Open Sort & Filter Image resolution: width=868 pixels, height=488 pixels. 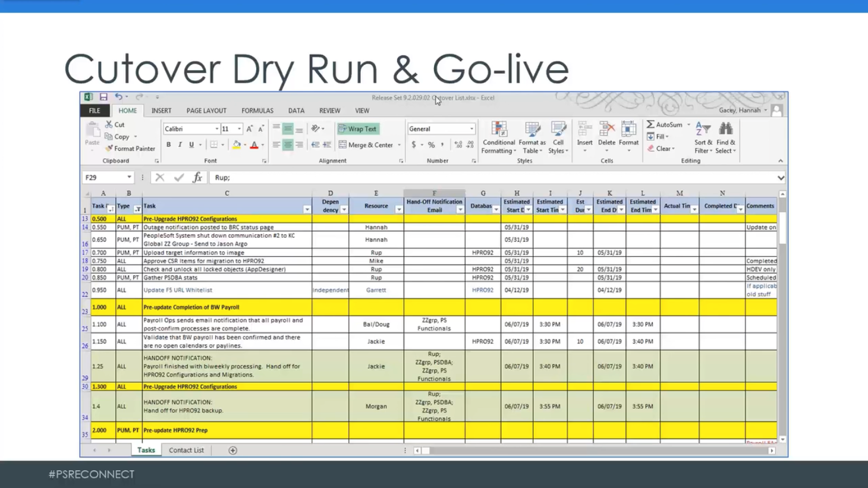[702, 137]
